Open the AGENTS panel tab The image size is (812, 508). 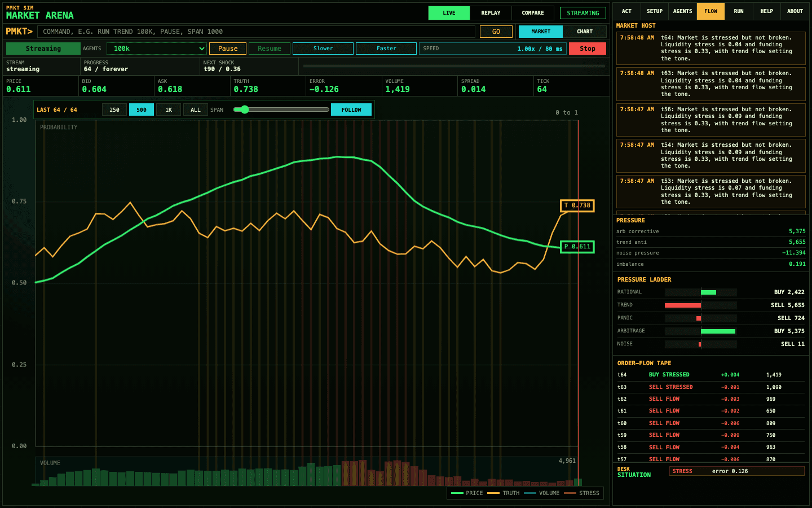tap(682, 11)
